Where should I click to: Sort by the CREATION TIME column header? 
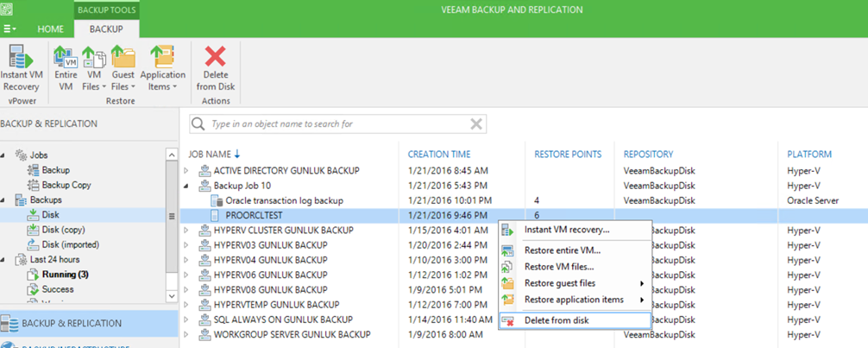tap(439, 154)
